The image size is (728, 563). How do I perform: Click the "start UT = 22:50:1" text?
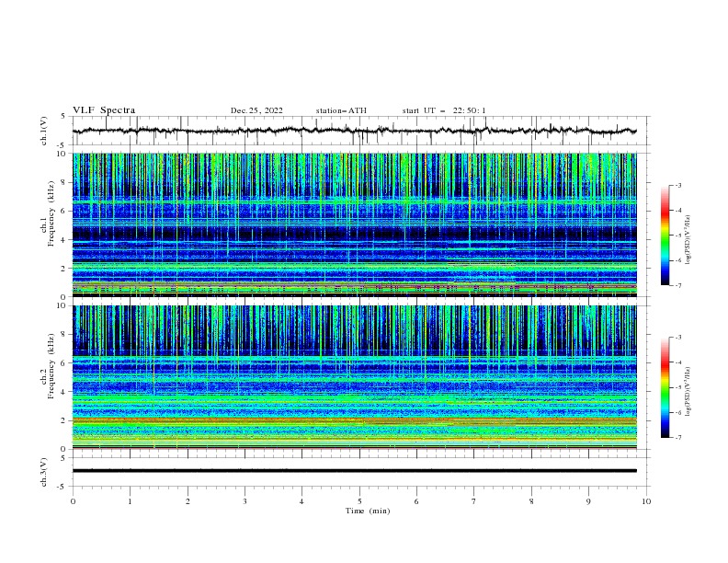(444, 110)
